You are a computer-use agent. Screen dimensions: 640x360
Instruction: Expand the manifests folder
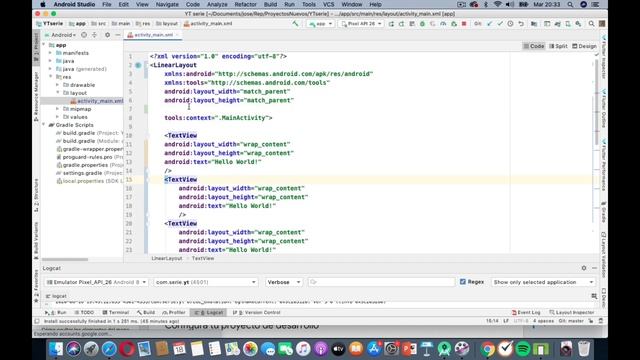[x=51, y=53]
